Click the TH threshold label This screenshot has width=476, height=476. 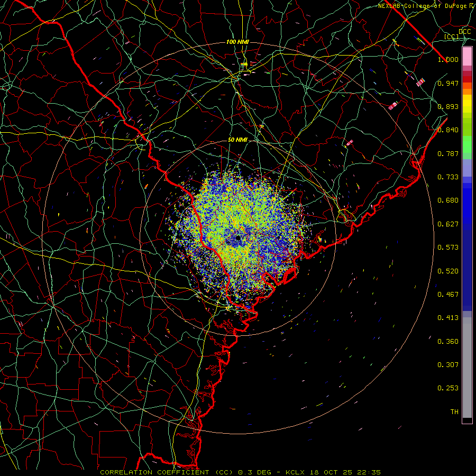[454, 412]
